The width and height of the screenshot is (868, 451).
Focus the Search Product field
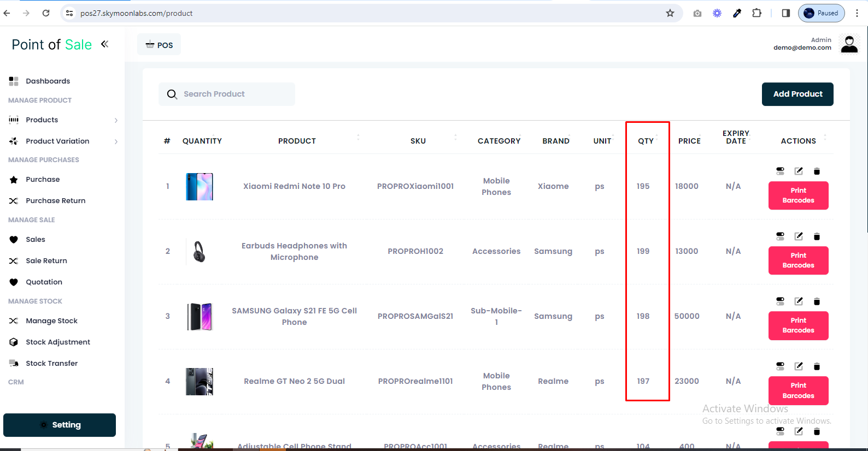227,94
